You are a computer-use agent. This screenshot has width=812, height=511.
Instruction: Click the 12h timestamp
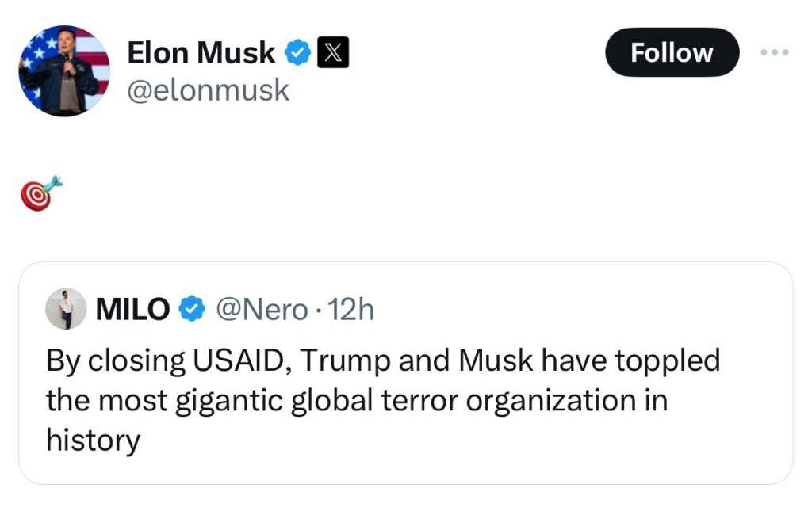coord(350,309)
